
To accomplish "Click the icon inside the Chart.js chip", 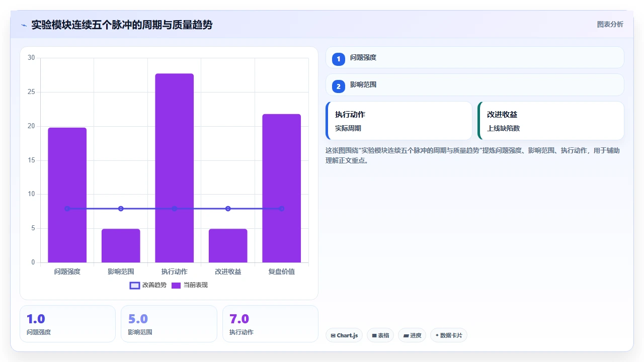I will click(333, 335).
